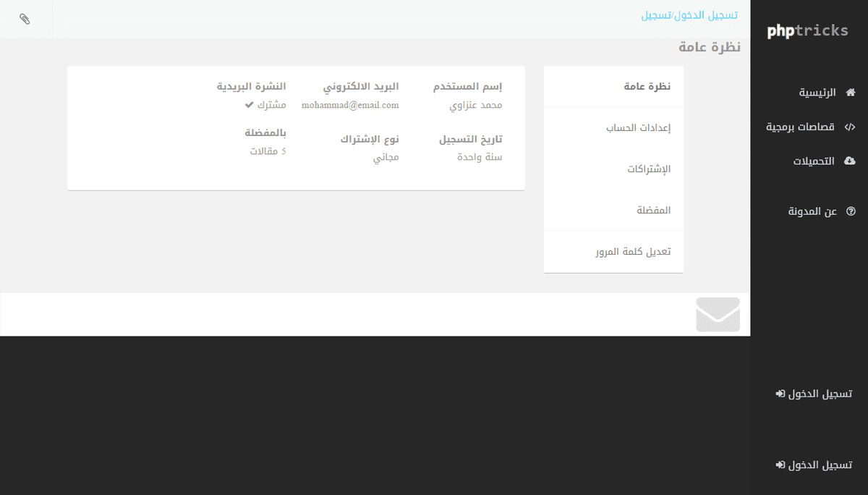Open the قصاصات برمجية sidebar menu item
The height and width of the screenshot is (495, 868).
(x=809, y=127)
